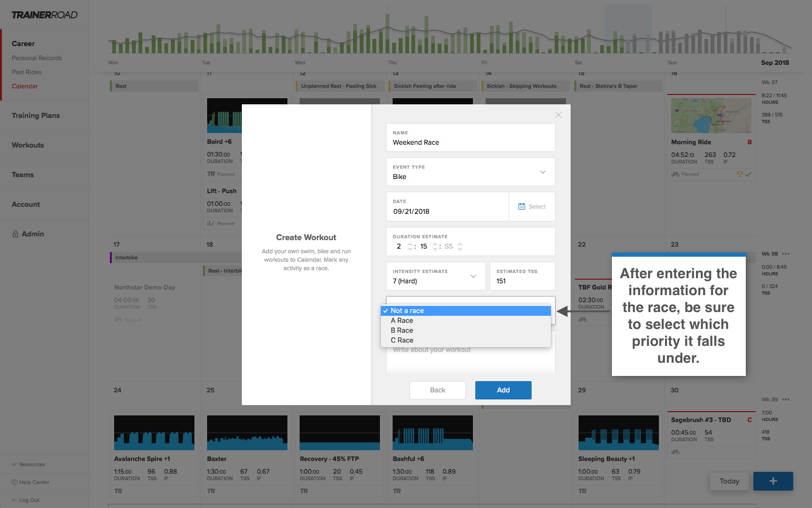
Task: Click 'Sickish - Skipping Workouts' note
Action: 525,86
